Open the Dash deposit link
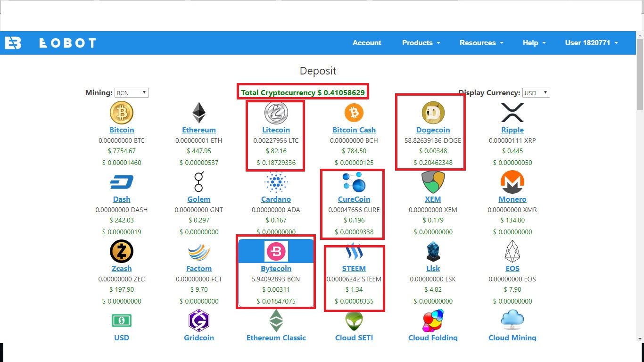 pyautogui.click(x=122, y=199)
